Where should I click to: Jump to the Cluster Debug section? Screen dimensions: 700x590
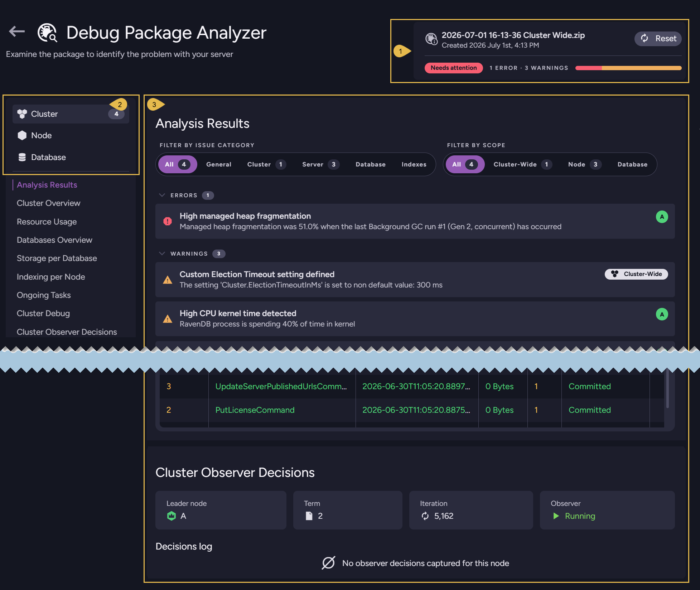tap(43, 313)
